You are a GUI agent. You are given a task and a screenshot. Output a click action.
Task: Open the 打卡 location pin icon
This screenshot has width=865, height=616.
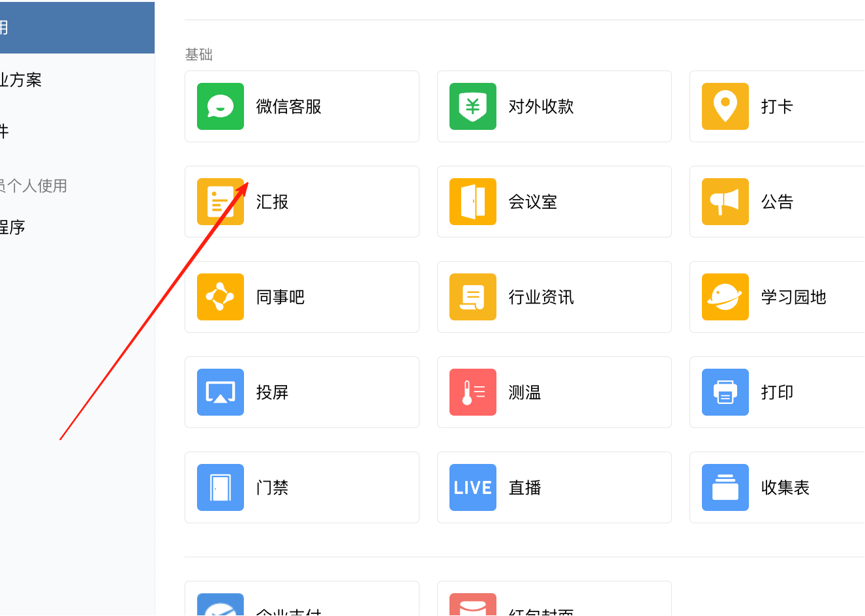pyautogui.click(x=725, y=106)
